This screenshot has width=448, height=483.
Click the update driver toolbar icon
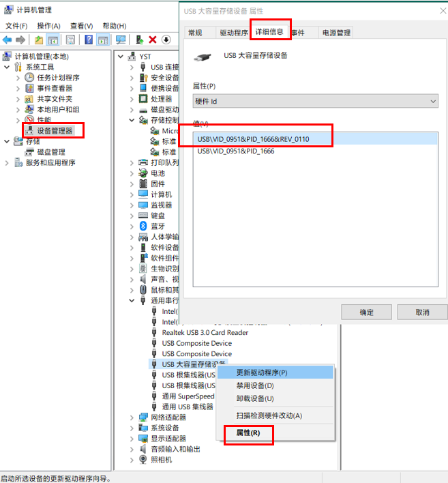coord(139,40)
